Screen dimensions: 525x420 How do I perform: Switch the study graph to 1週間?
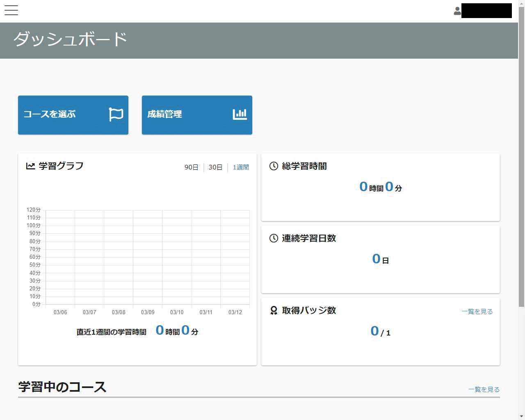click(x=241, y=167)
